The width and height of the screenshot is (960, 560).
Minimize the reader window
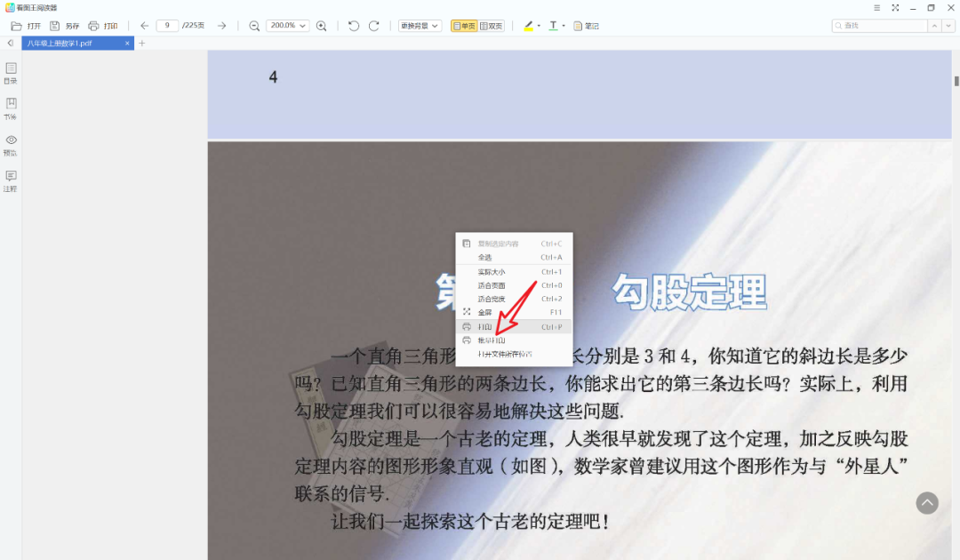(x=913, y=7)
